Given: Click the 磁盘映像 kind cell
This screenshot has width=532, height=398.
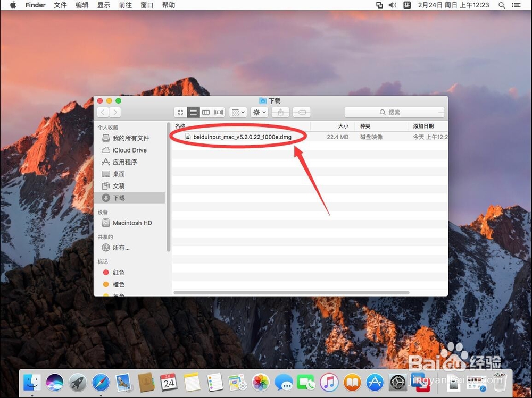Looking at the screenshot, I should point(371,137).
